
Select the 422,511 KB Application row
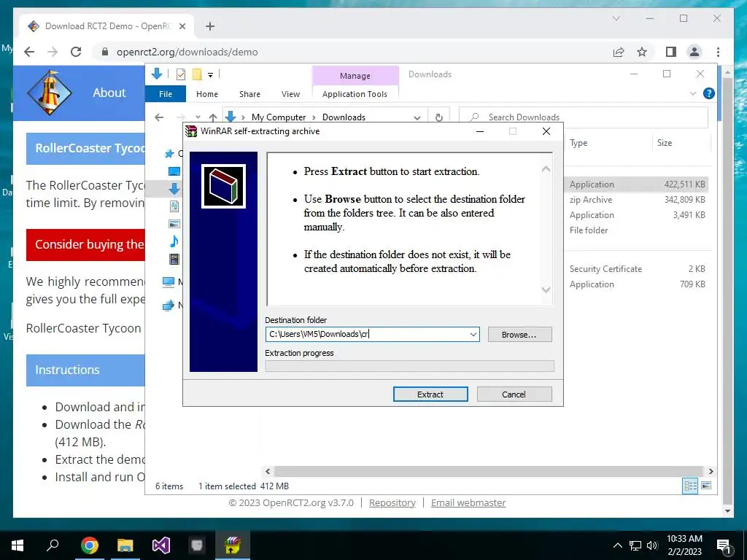coord(637,184)
